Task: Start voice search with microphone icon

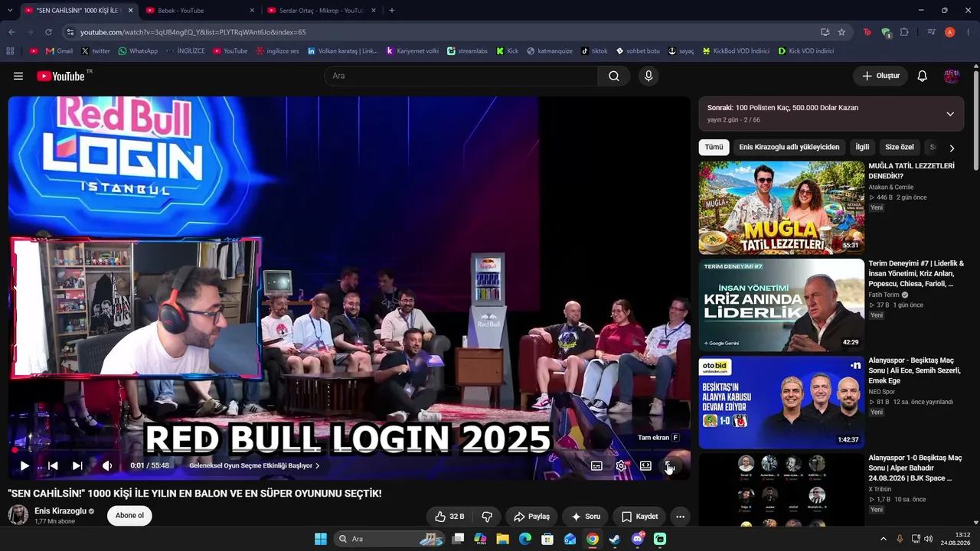Action: point(648,76)
